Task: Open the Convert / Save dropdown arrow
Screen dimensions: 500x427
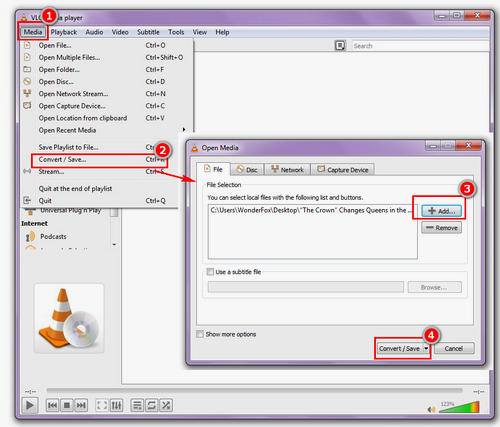Action: (x=426, y=348)
